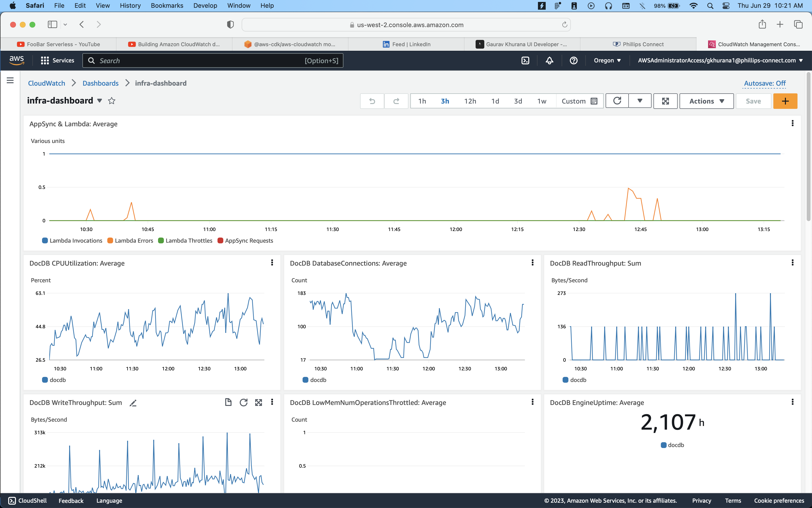Viewport: 812px width, 508px height.
Task: Toggle docdb legend in CPUUtilization widget
Action: [54, 380]
